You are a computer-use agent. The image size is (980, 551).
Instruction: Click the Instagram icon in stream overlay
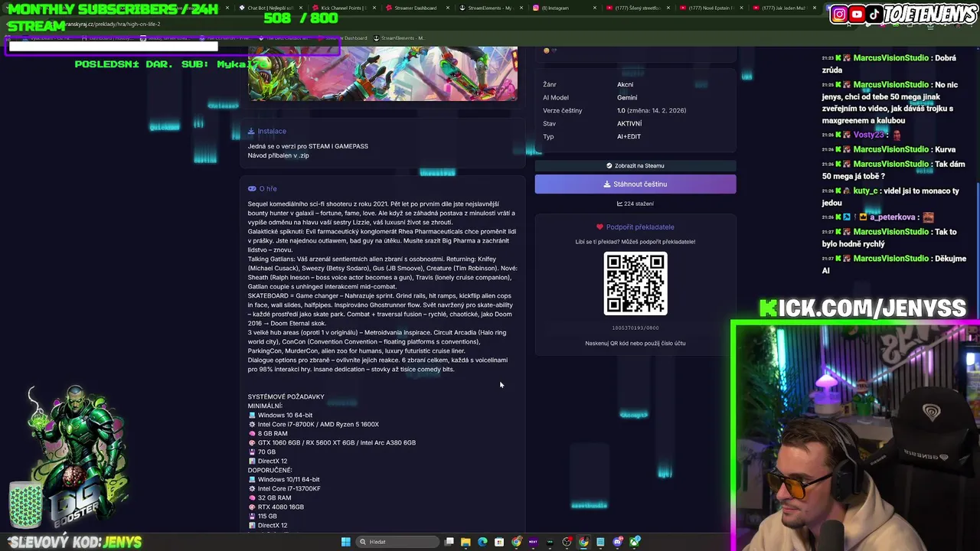click(839, 14)
